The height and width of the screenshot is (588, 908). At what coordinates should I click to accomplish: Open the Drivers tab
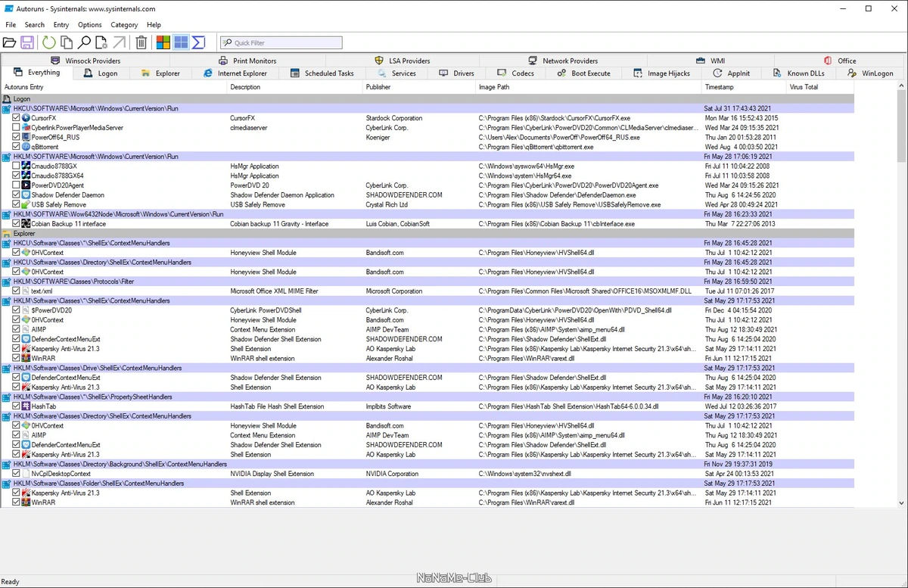[x=457, y=73]
